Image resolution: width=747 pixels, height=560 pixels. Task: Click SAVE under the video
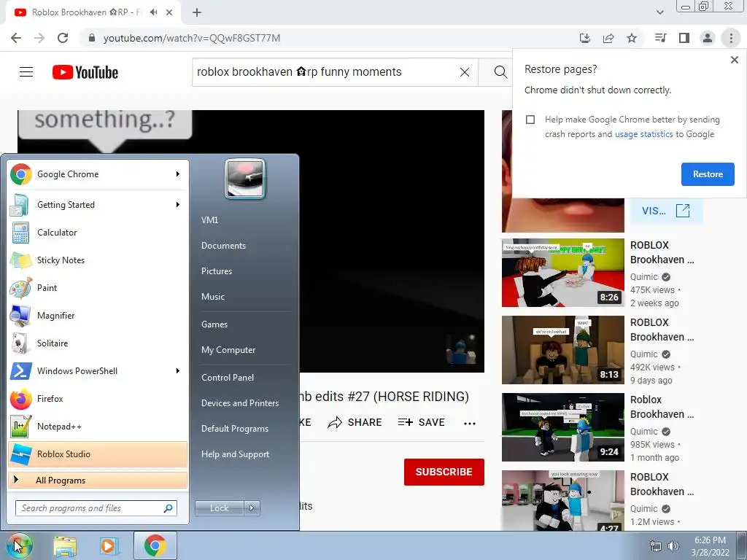point(421,422)
